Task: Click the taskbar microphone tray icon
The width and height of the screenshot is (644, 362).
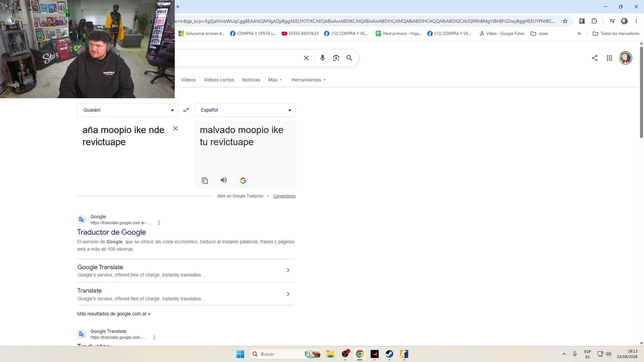Action: 575,354
